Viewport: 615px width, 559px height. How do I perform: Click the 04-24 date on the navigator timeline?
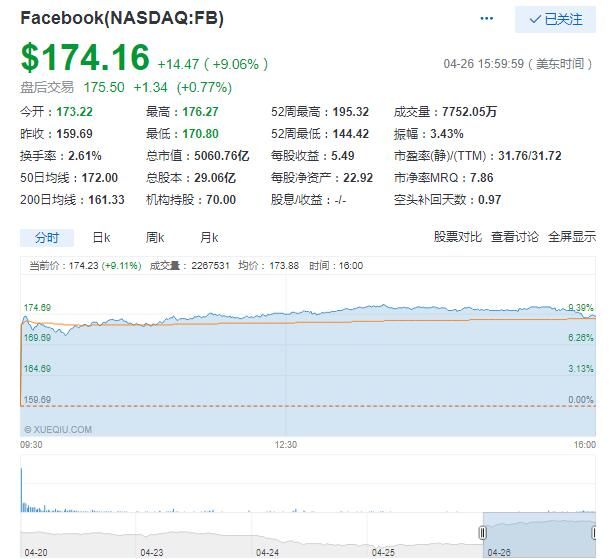point(267,552)
